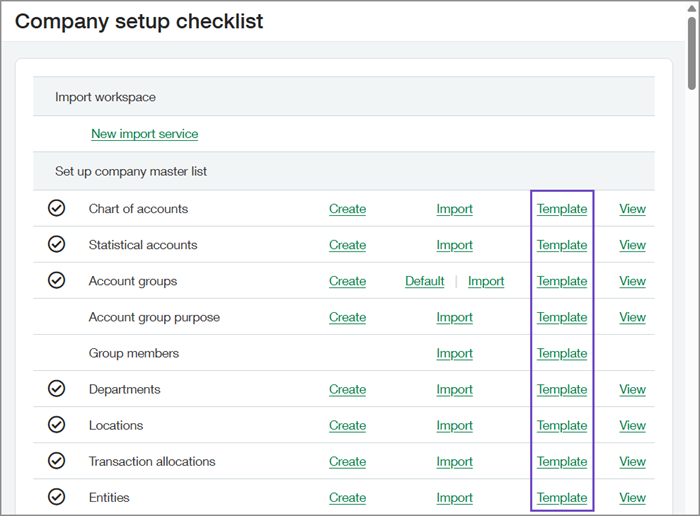Click the checkmark icon beside Chart of accounts
Image resolution: width=700 pixels, height=516 pixels.
[x=57, y=209]
